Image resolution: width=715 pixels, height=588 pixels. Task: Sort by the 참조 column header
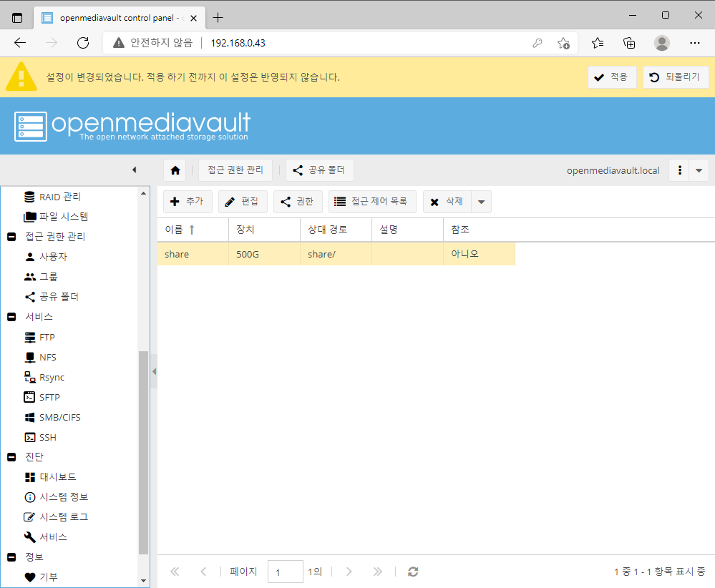(x=480, y=230)
